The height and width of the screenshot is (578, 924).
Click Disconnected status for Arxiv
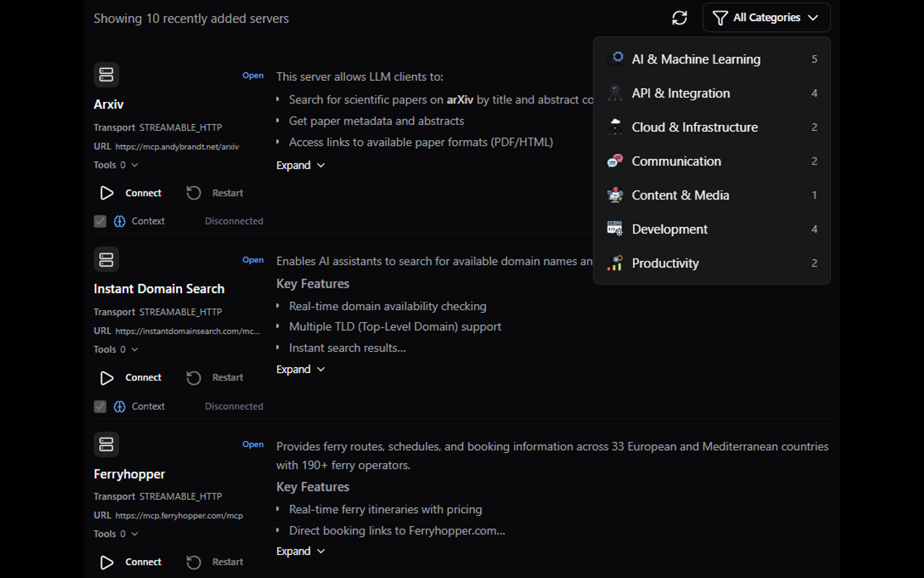pos(234,221)
